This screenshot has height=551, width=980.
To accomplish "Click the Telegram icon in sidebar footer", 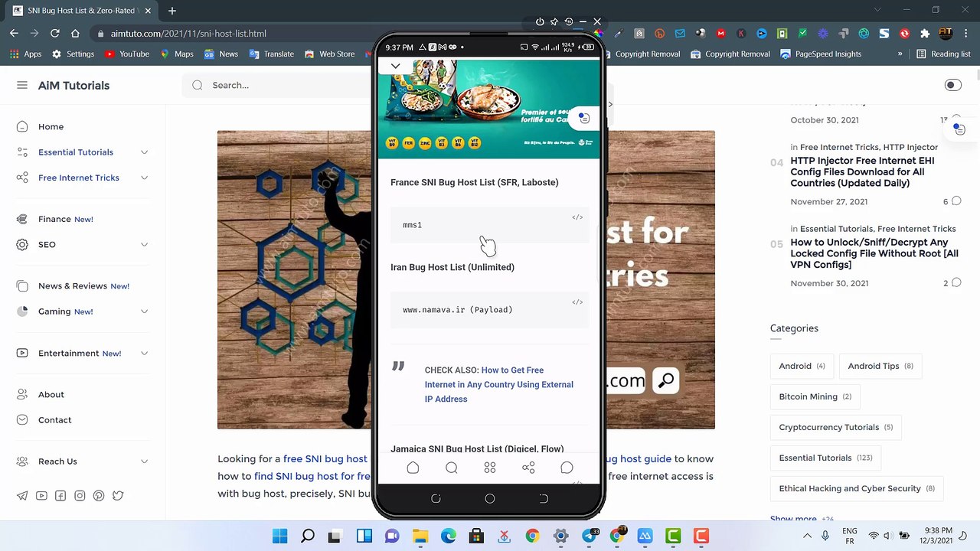I will click(22, 496).
